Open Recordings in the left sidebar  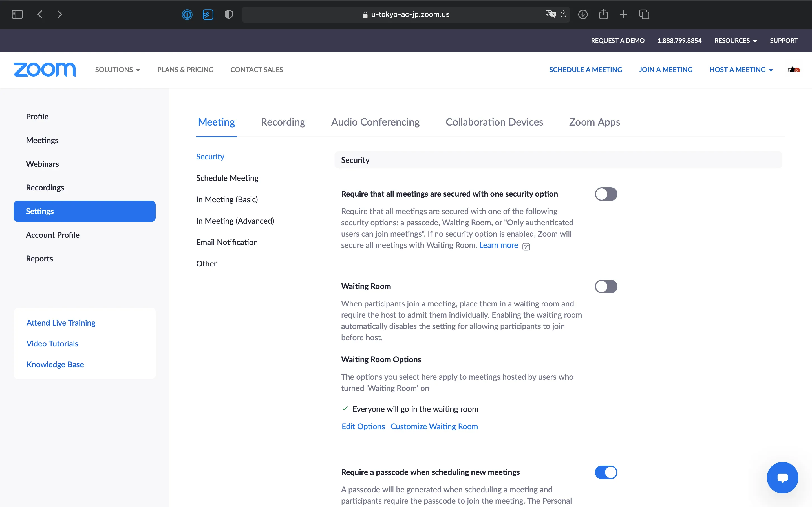point(45,187)
